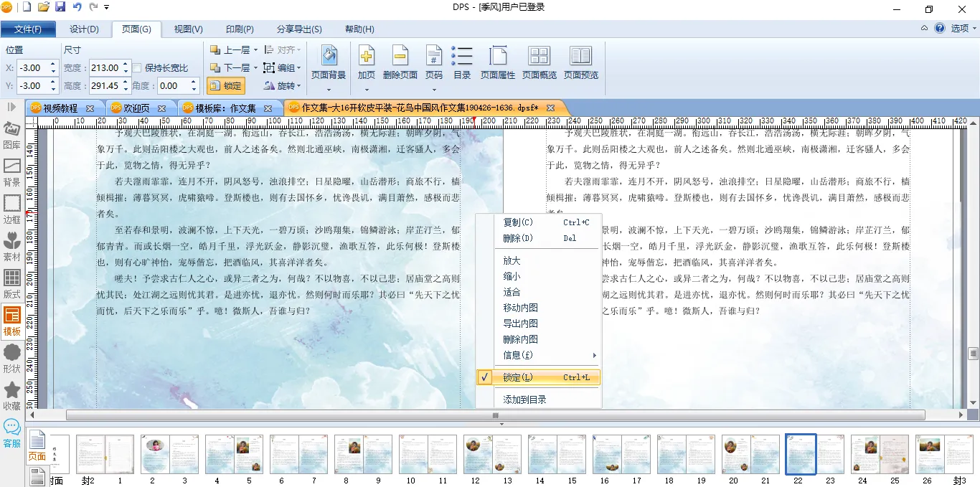Screen dimensions: 980x487
Task: Open the 收藏 favorites sidebar panel
Action: pyautogui.click(x=11, y=396)
